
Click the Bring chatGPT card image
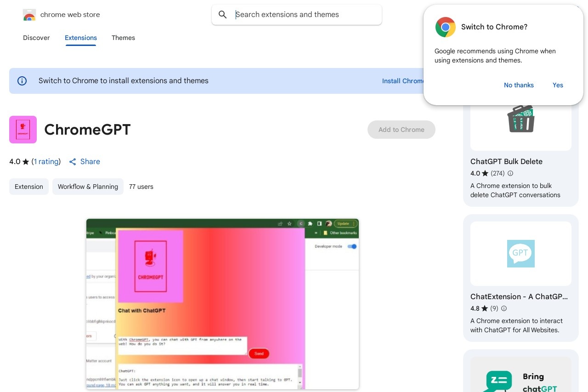pyautogui.click(x=521, y=375)
